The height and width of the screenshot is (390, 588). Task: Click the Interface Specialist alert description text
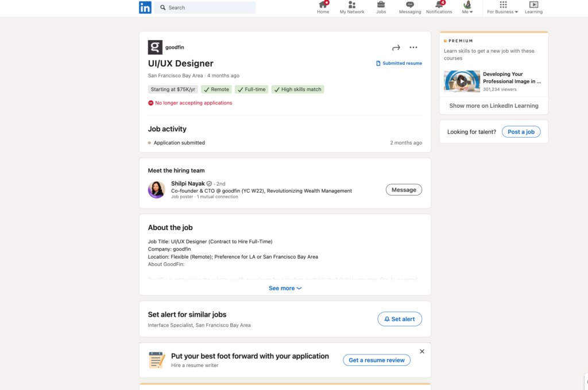pos(199,325)
